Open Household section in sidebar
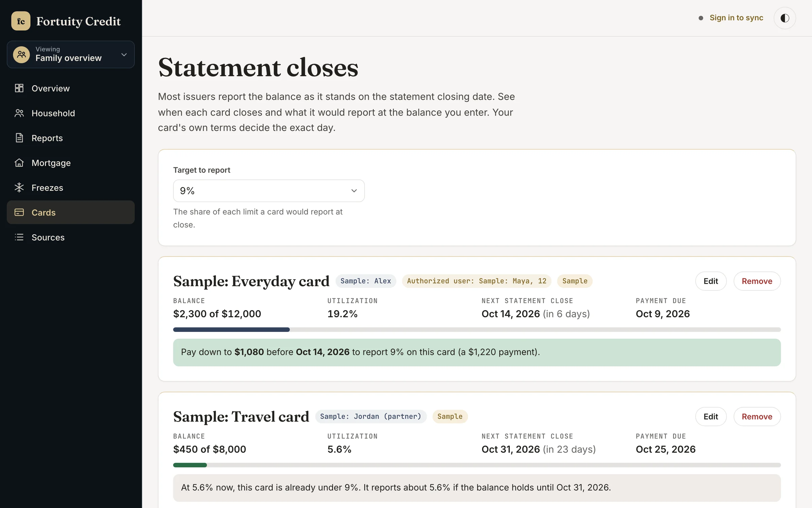812x508 pixels. 71,113
